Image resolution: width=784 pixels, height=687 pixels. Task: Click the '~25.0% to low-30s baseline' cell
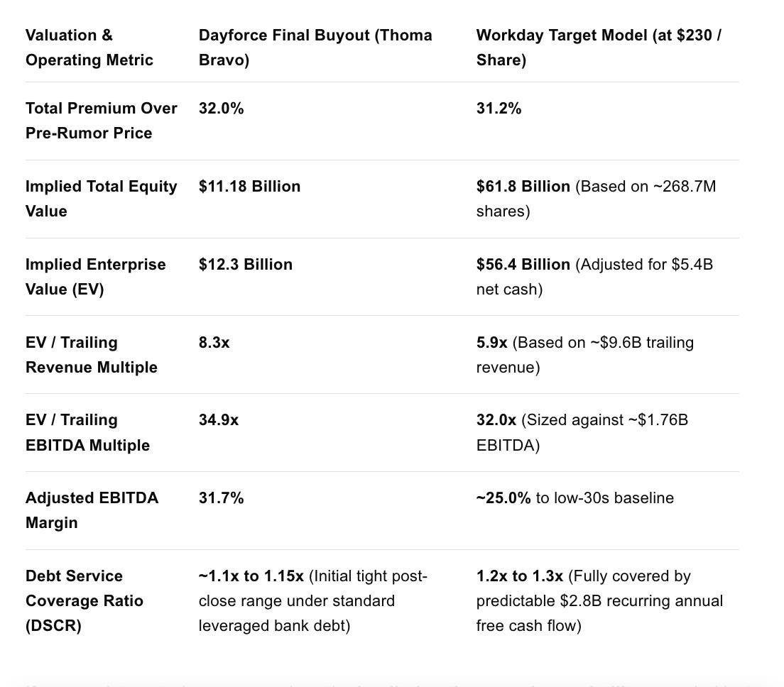tap(575, 498)
